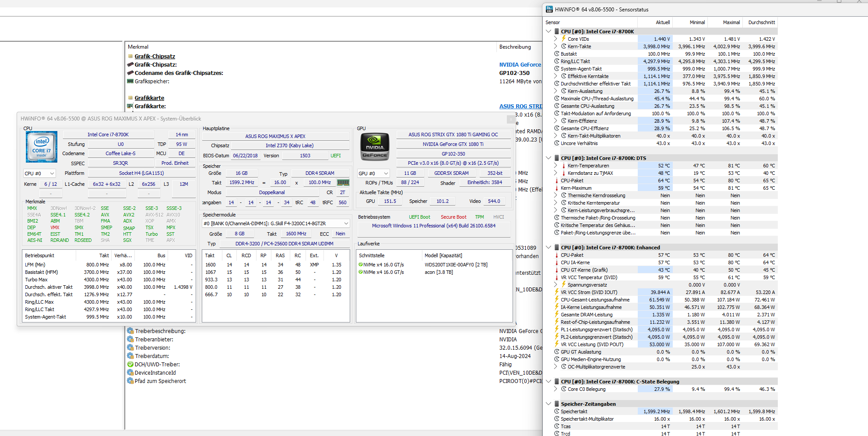Click the green check icon of first NVMe drive
Screen dimensions: 868x436
point(361,265)
